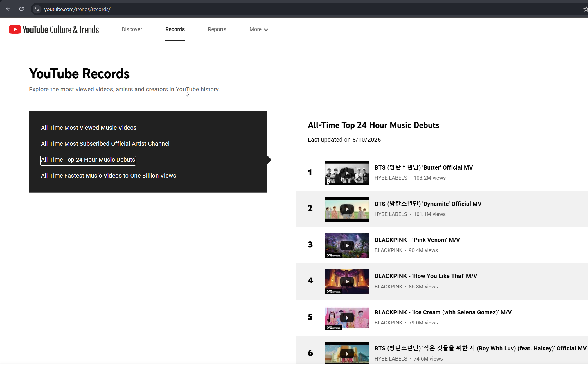588x371 pixels.
Task: Open BLACKPINK 'Pink Venom' M/V title link
Action: tap(417, 240)
